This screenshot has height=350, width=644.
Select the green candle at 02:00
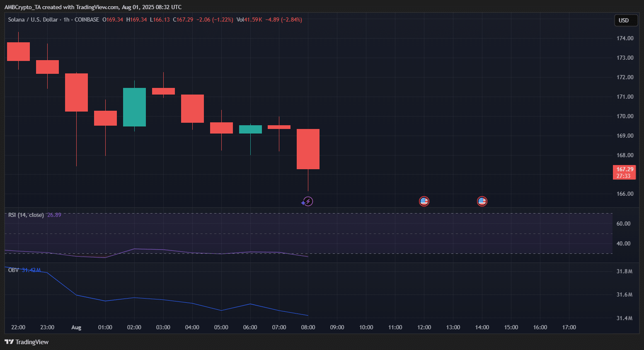tap(134, 107)
